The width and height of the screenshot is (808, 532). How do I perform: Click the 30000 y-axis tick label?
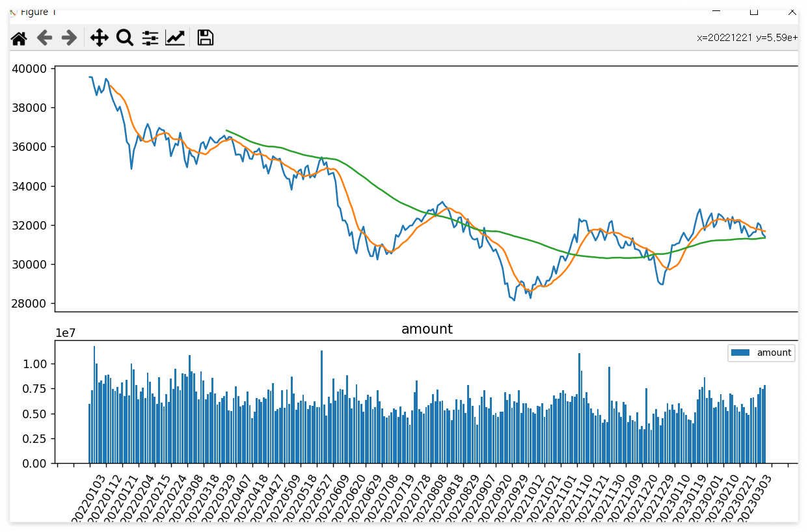(29, 265)
